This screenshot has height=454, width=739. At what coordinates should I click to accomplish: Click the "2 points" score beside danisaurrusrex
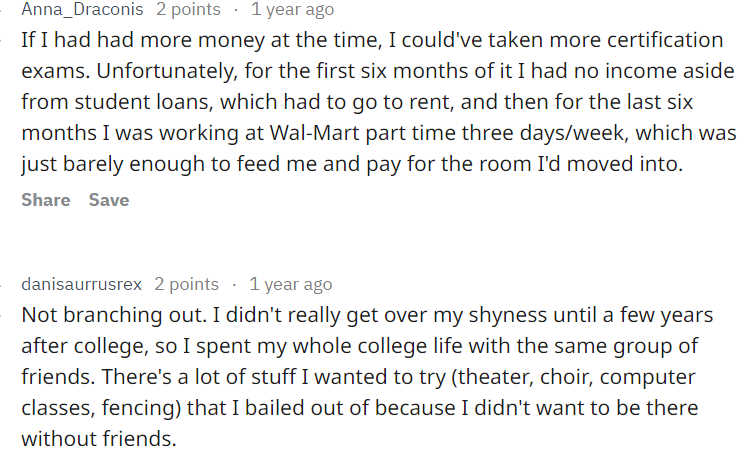(x=186, y=285)
